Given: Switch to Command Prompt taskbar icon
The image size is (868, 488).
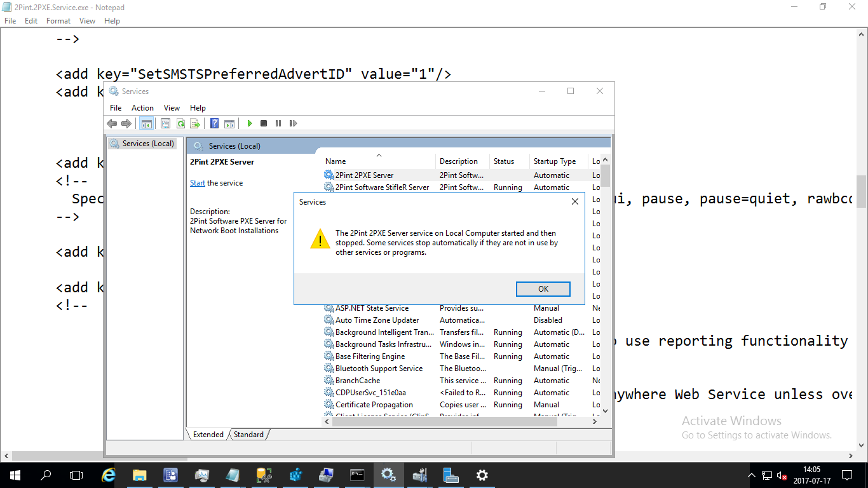Looking at the screenshot, I should pos(357,475).
